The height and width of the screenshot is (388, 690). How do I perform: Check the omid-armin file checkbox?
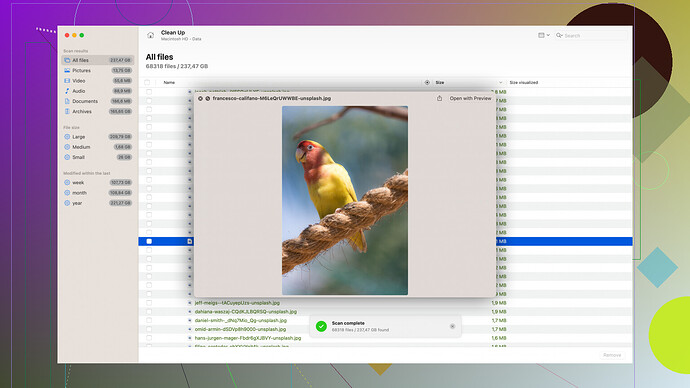(x=149, y=329)
